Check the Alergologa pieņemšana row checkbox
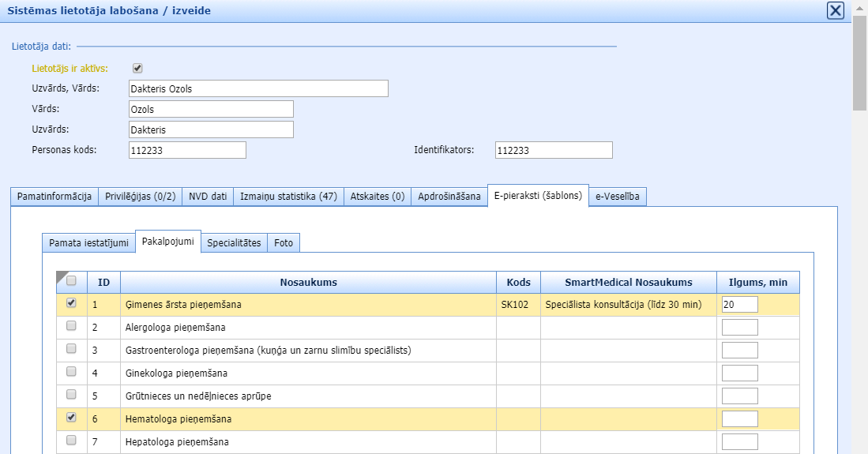The width and height of the screenshot is (868, 454). [x=72, y=326]
